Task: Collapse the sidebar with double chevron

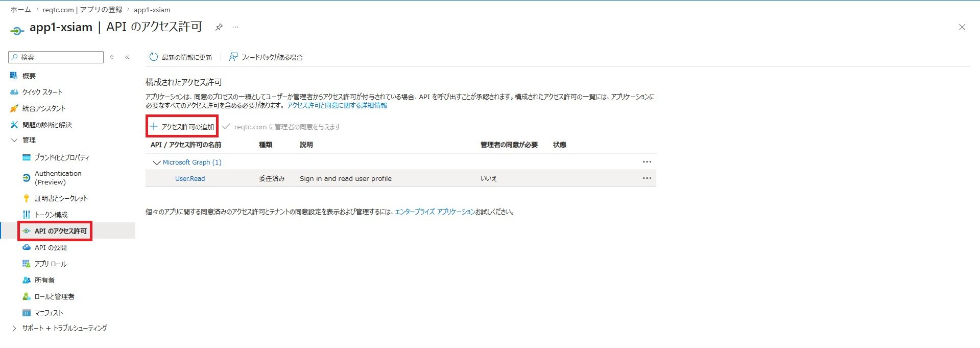Action: 127,57
